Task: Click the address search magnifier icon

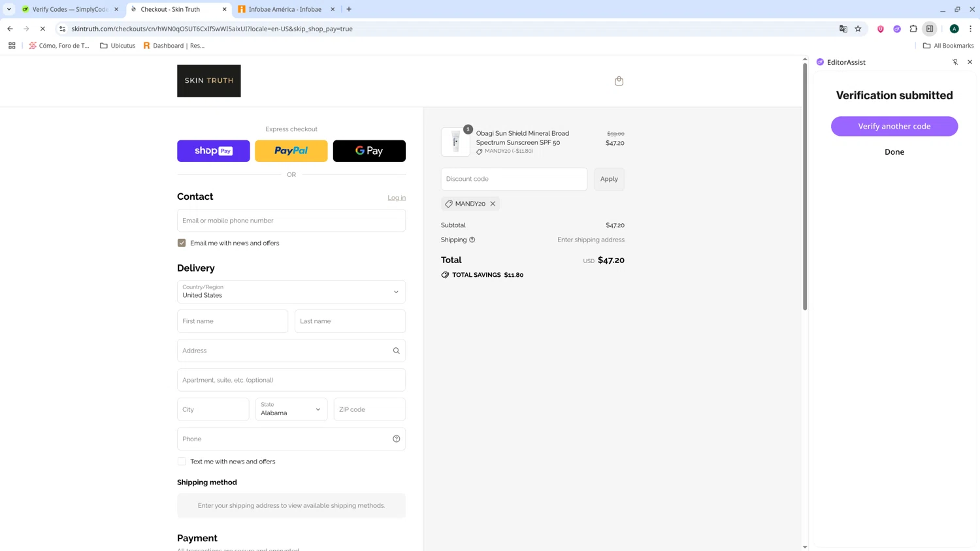Action: pos(396,351)
